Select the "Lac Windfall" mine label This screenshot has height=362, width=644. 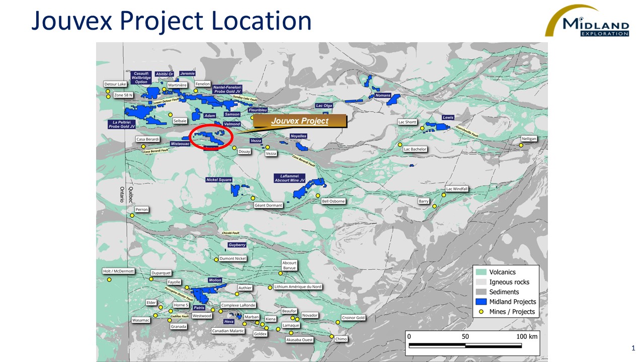tap(457, 189)
